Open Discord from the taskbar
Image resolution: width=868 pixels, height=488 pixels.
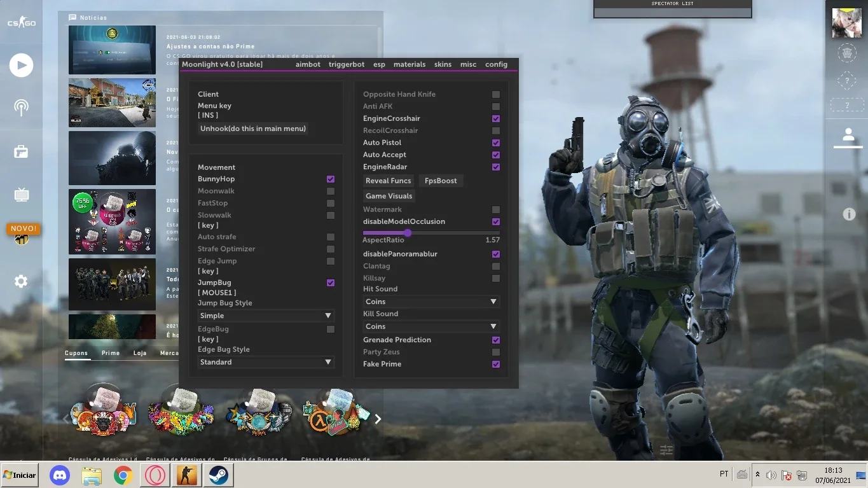coord(60,475)
